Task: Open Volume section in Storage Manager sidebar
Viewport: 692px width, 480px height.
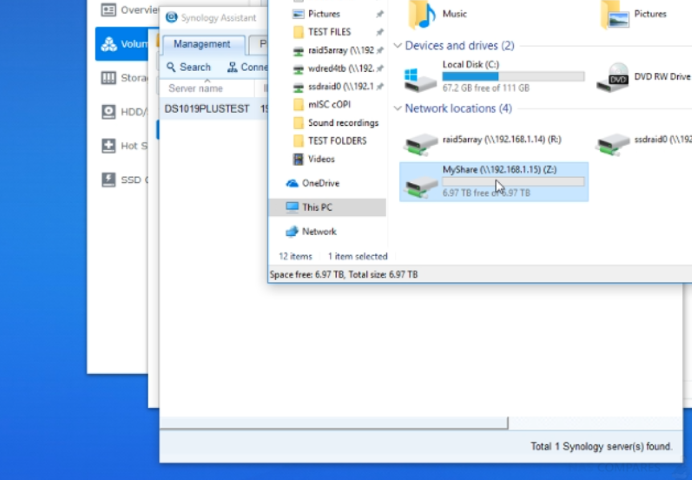Action: (122, 44)
